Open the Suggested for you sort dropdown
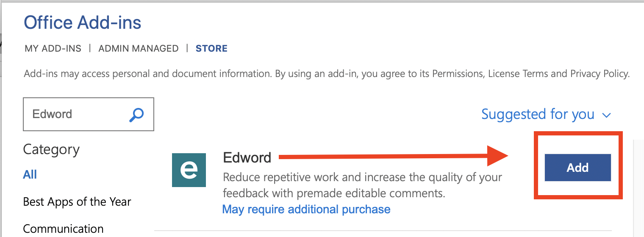This screenshot has height=237, width=644. 538,114
